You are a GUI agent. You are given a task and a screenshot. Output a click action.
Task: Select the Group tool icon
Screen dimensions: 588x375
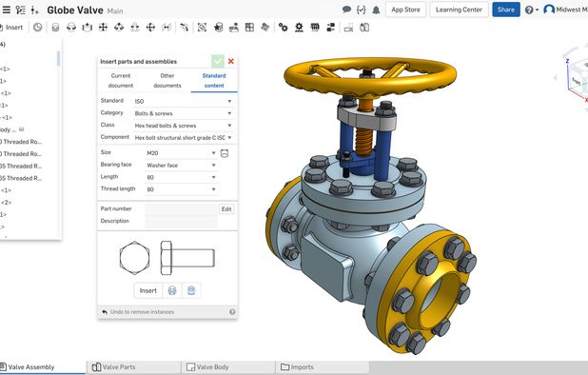pyautogui.click(x=202, y=28)
